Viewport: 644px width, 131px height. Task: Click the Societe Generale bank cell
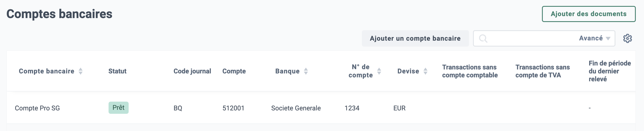[x=296, y=108]
